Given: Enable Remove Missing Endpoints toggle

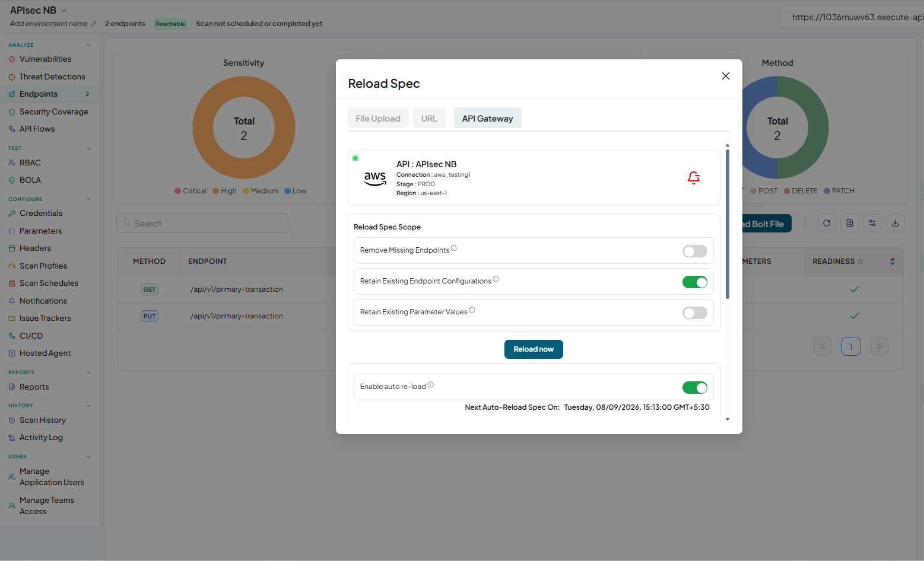Looking at the screenshot, I should (695, 251).
